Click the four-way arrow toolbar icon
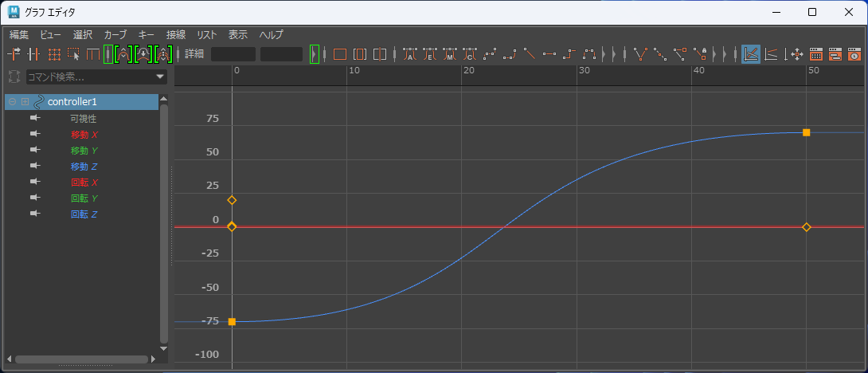 798,54
